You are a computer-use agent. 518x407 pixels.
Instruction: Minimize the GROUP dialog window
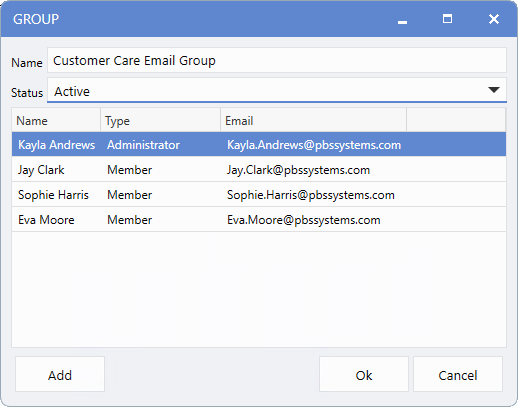click(x=402, y=19)
